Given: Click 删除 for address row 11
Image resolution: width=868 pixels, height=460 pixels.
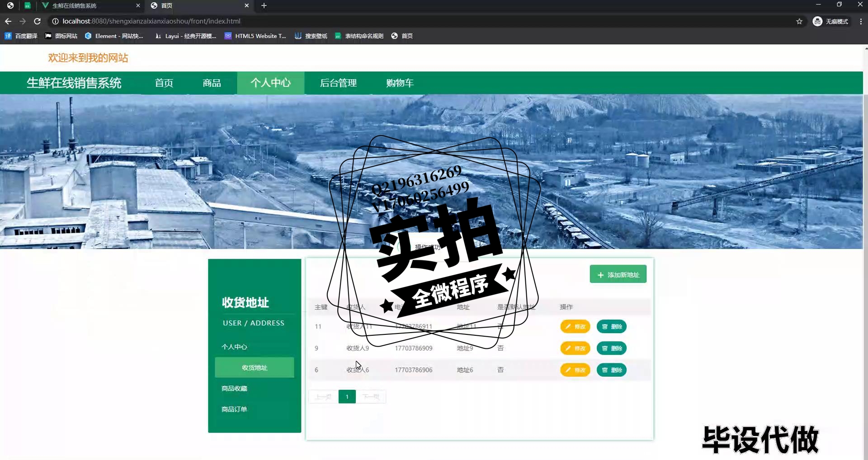Looking at the screenshot, I should [x=611, y=326].
